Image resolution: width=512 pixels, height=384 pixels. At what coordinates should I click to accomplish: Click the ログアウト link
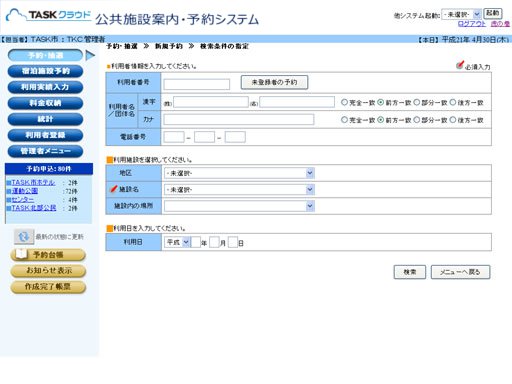coord(472,24)
